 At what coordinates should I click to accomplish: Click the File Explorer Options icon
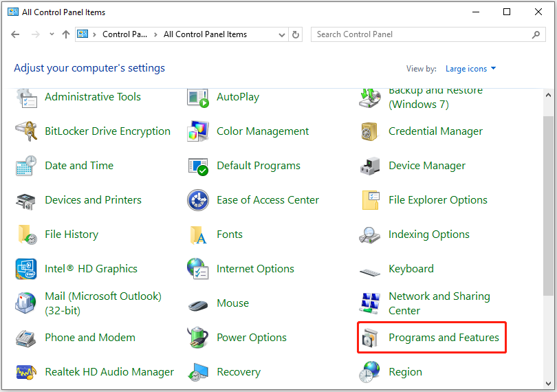[x=371, y=200]
